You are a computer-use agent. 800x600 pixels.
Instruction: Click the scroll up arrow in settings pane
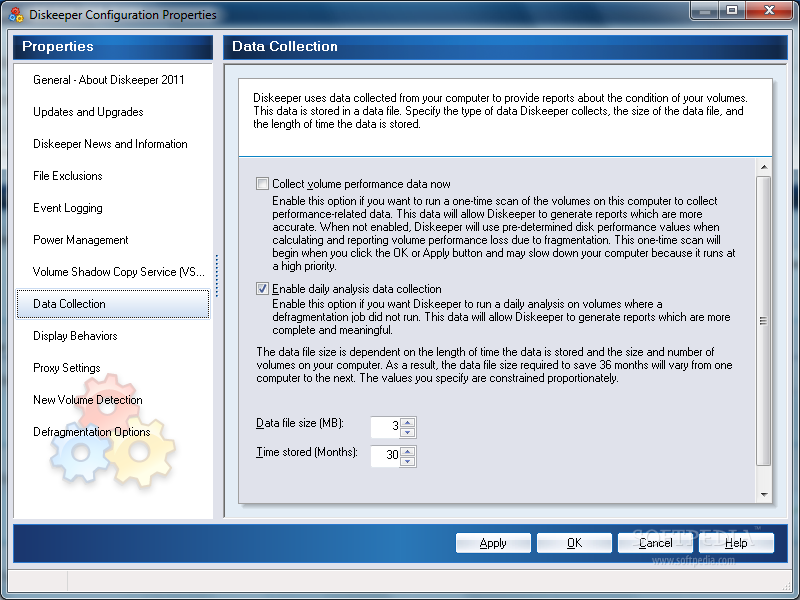764,167
